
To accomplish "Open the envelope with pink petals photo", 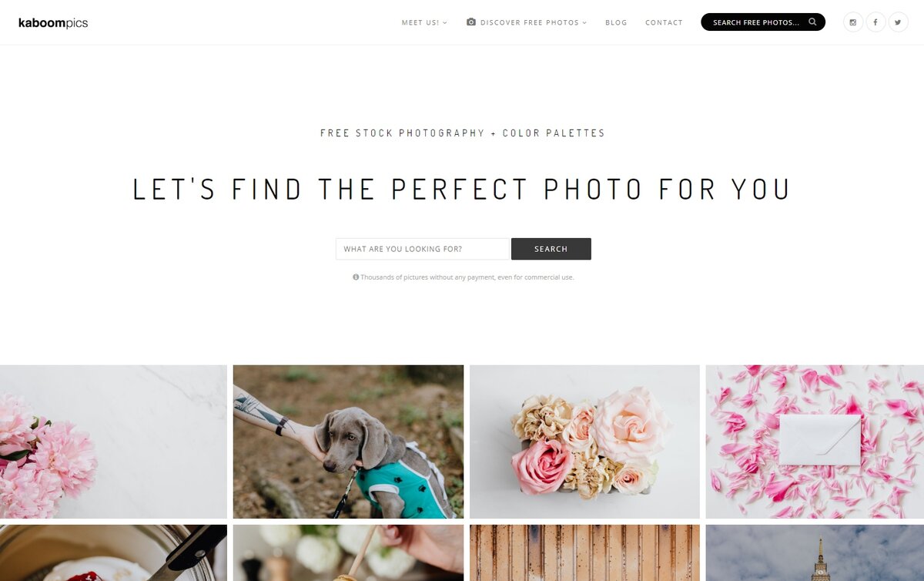I will click(815, 442).
